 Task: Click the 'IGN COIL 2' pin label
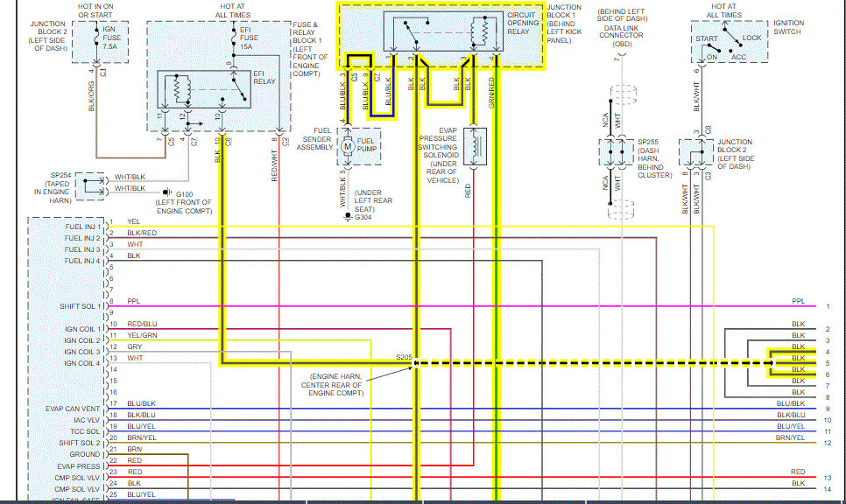tap(82, 340)
